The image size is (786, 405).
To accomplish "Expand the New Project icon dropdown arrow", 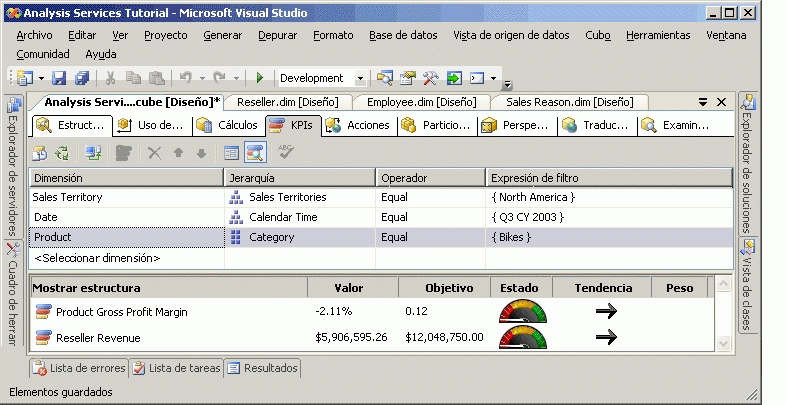I will pyautogui.click(x=41, y=78).
